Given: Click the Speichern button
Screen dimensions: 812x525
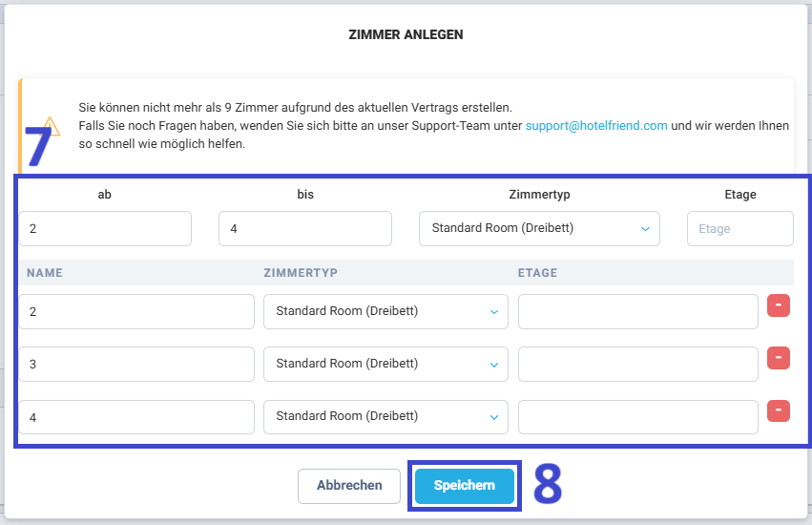Looking at the screenshot, I should (x=465, y=486).
